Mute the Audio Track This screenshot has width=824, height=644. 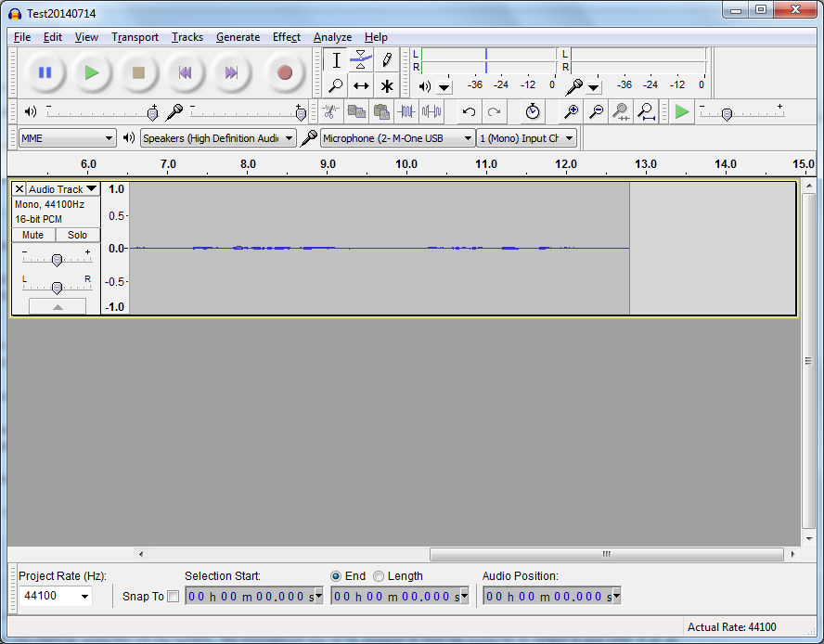[33, 235]
